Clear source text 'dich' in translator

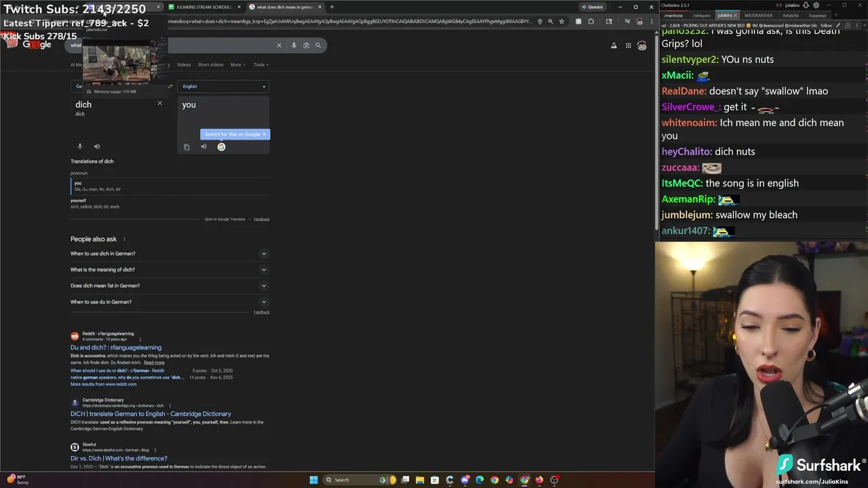(x=160, y=103)
